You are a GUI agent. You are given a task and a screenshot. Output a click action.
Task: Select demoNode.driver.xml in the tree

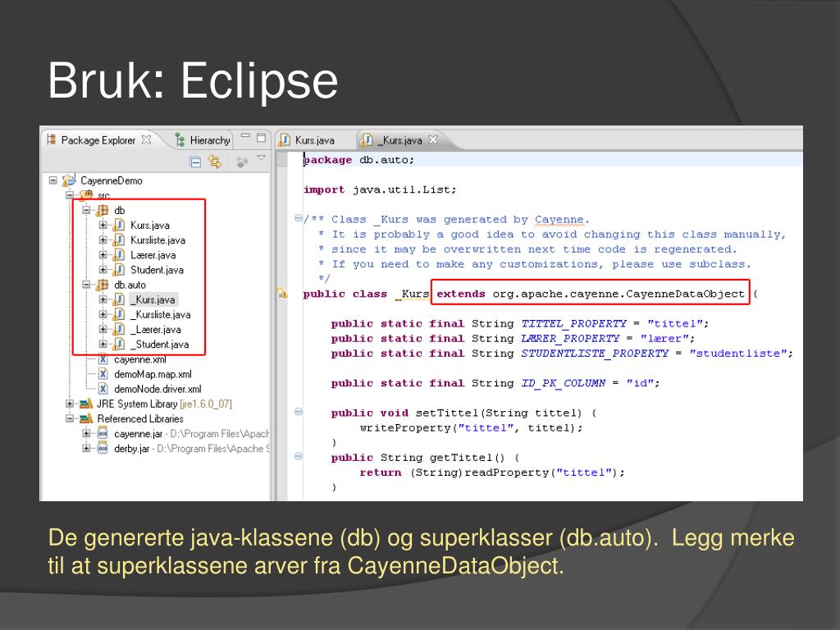[x=157, y=389]
